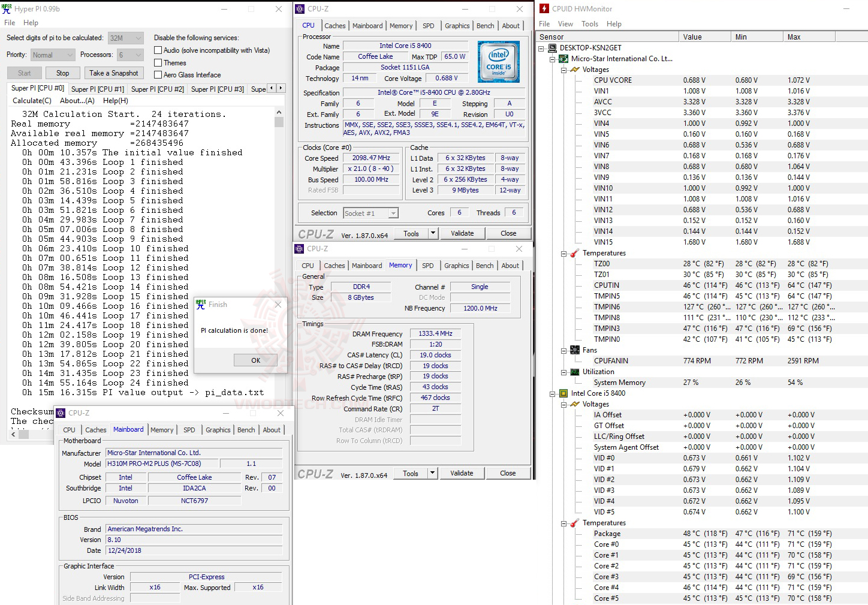Click the vertical scrollbar thumb in Hyper PI log
The width and height of the screenshot is (868, 605).
click(279, 122)
